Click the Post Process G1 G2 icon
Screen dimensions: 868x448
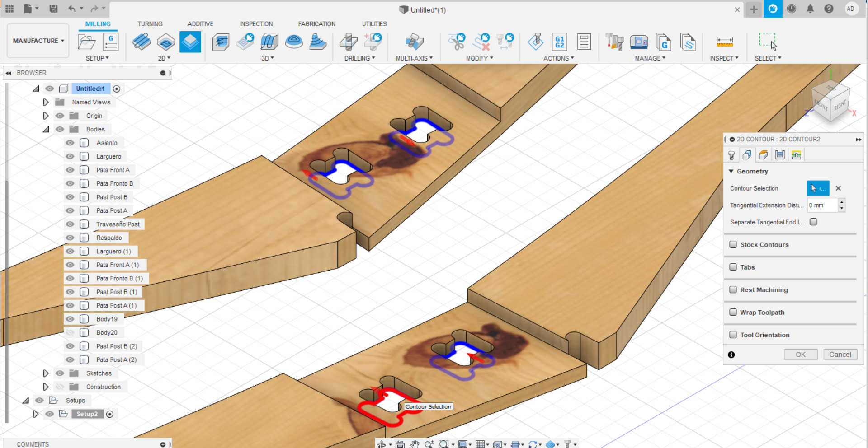pyautogui.click(x=560, y=42)
